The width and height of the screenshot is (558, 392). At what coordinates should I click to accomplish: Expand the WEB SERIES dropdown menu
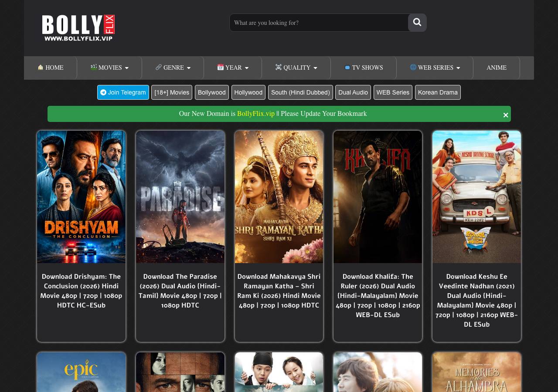[x=435, y=68]
